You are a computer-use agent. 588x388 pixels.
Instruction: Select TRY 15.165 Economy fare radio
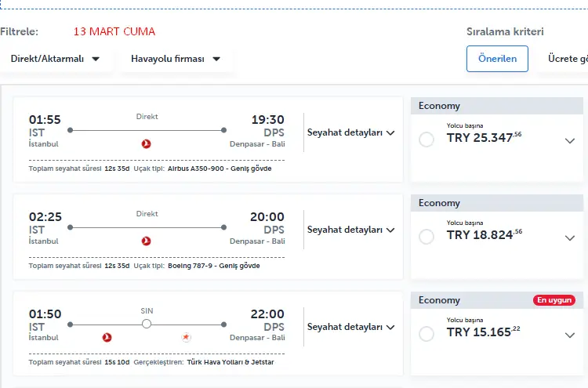[426, 334]
